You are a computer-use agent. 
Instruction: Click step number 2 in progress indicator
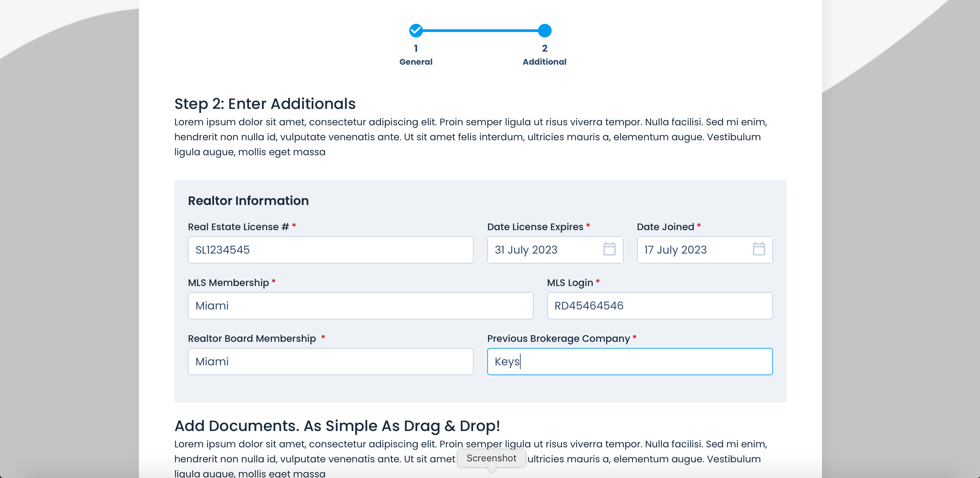(x=544, y=48)
